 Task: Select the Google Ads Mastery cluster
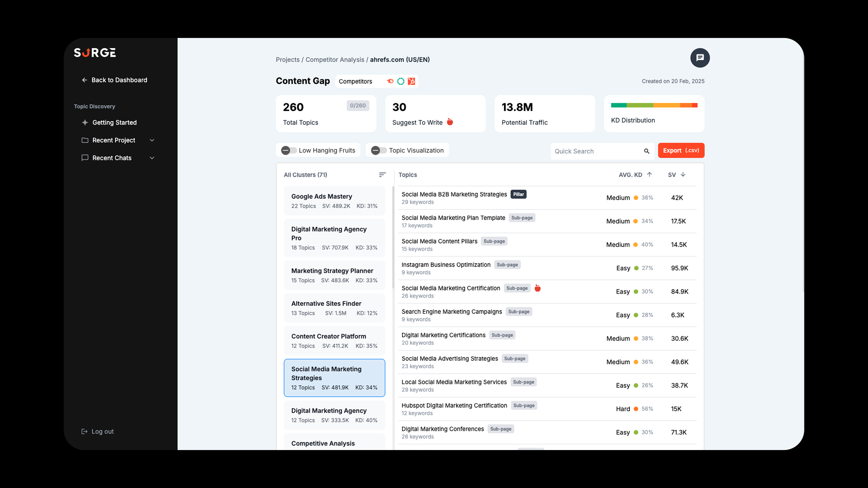(334, 201)
